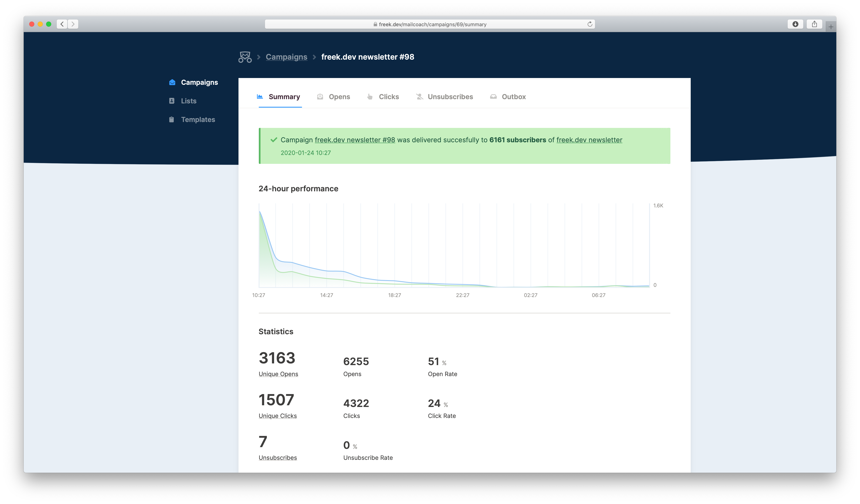Screen dimensions: 860x504
Task: Click the Lists icon in sidebar
Action: click(172, 101)
